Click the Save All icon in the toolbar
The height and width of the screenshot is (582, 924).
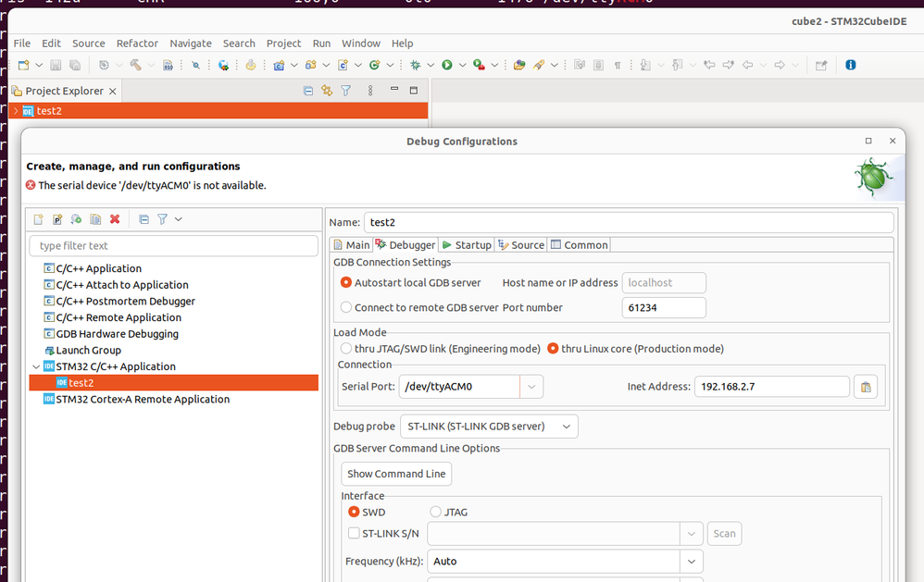tap(75, 65)
